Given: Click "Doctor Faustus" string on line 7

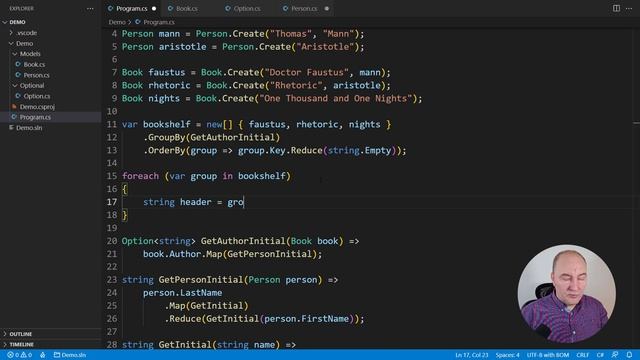Looking at the screenshot, I should (x=307, y=73).
